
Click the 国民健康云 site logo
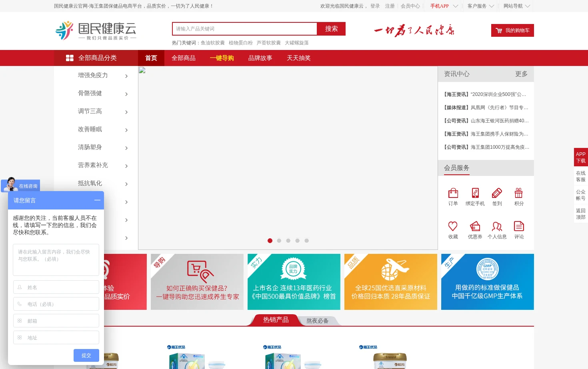point(96,30)
